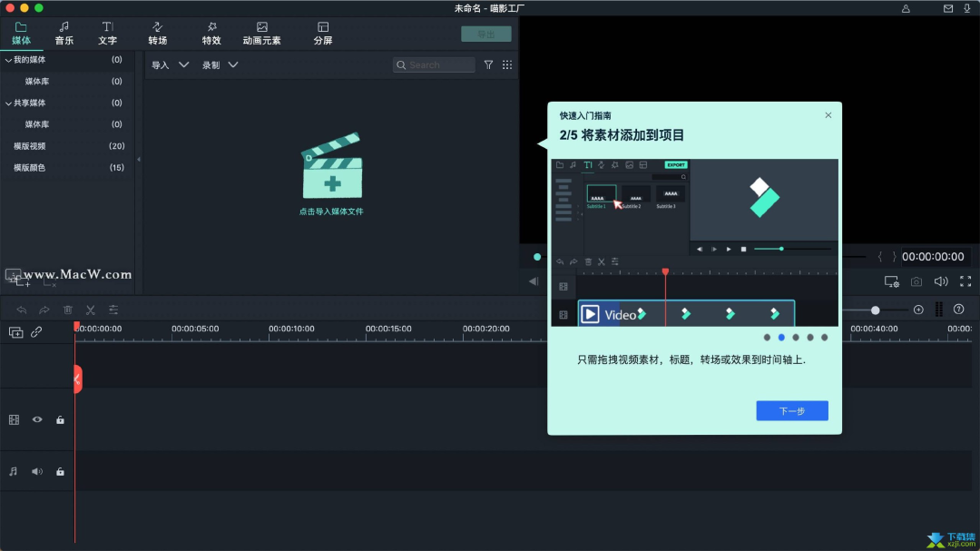
Task: Hide the video track with the eye icon
Action: click(37, 419)
